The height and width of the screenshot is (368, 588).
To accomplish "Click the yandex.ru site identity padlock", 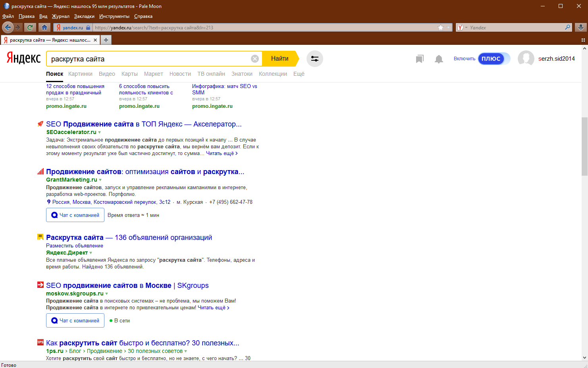I will pos(88,27).
